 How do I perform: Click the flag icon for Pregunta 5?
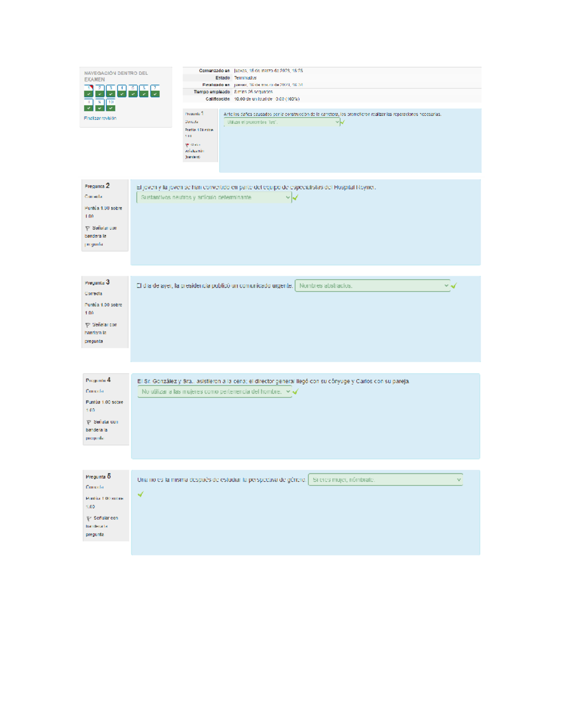click(89, 518)
